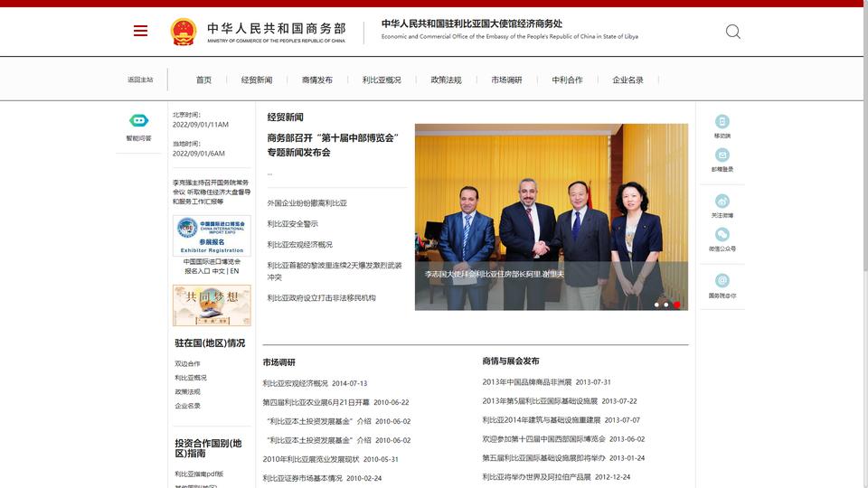Click the 微信公众号 WeChat icon
Viewport: 868px width, 488px height.
(722, 235)
